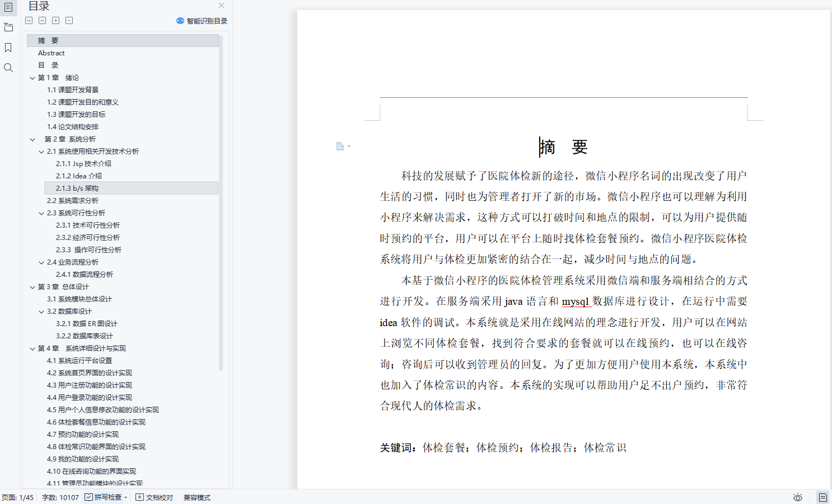The width and height of the screenshot is (832, 504).
Task: Jump to 4.6 体检套餐信息功能的设计实现
Action: [x=96, y=422]
